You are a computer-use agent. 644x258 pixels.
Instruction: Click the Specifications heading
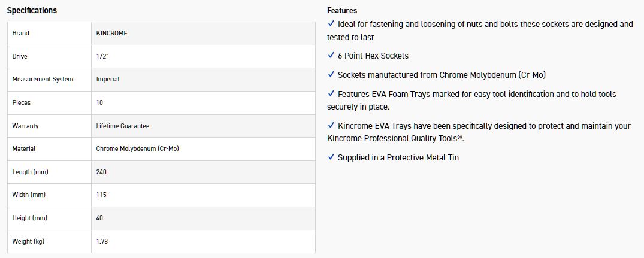[32, 10]
